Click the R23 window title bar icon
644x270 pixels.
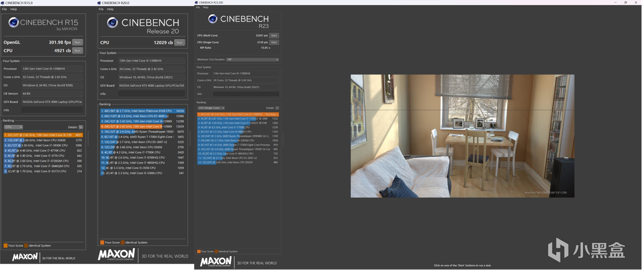coord(196,3)
